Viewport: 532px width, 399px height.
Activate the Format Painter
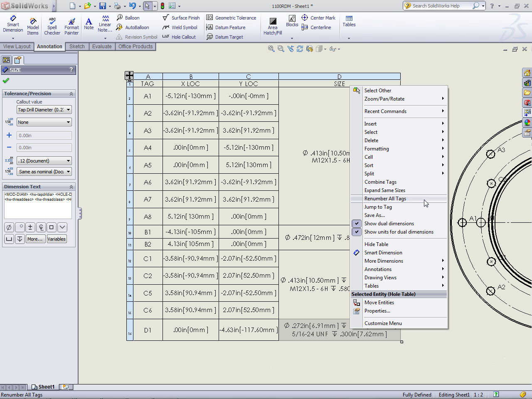[71, 26]
